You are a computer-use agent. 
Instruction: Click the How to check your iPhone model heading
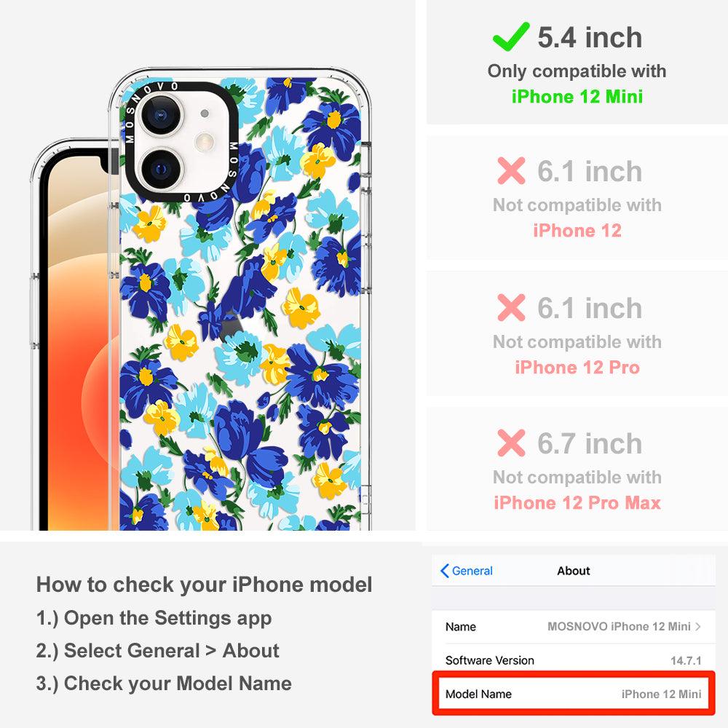coord(205,585)
